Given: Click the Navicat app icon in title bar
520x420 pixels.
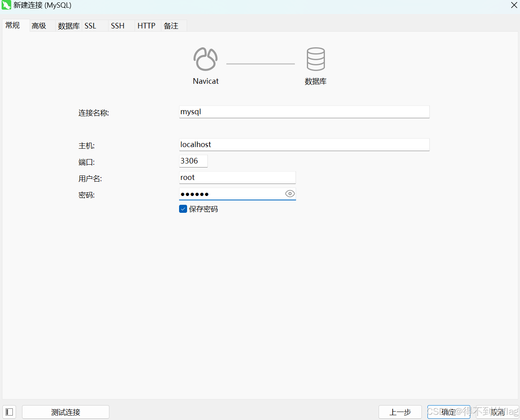Looking at the screenshot, I should [6, 5].
